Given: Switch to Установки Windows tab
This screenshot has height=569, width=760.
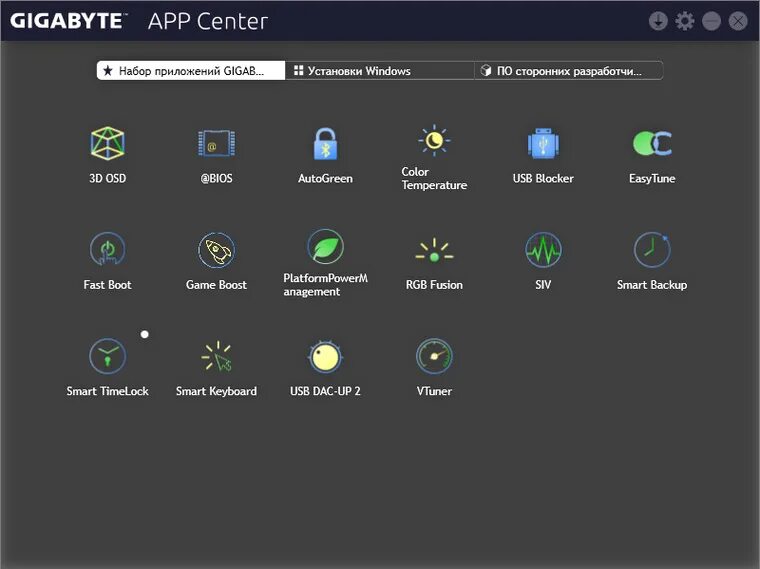Looking at the screenshot, I should 380,71.
